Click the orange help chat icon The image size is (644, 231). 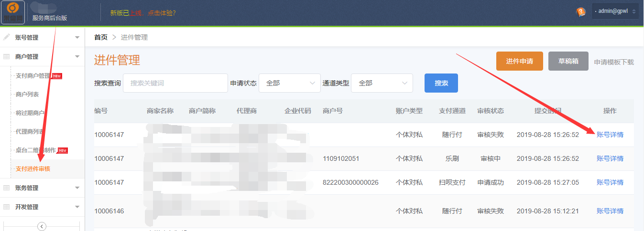(x=581, y=12)
